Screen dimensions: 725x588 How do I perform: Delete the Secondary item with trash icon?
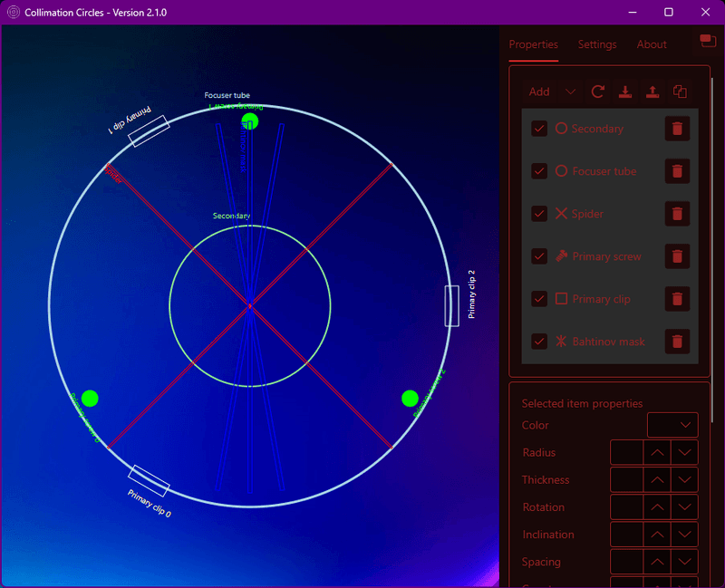tap(677, 129)
